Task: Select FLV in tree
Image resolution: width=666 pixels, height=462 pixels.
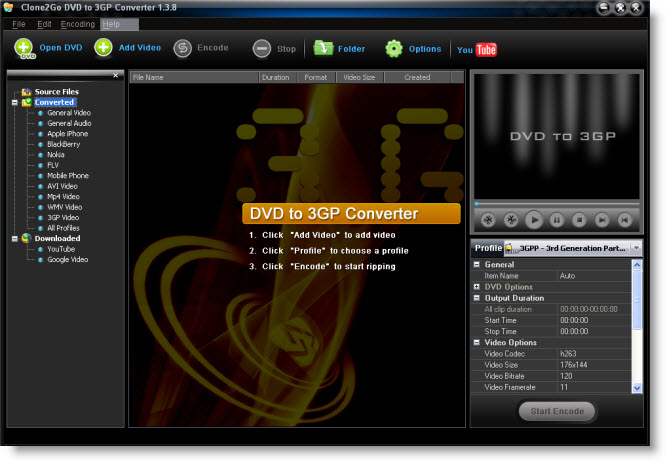Action: pos(53,165)
